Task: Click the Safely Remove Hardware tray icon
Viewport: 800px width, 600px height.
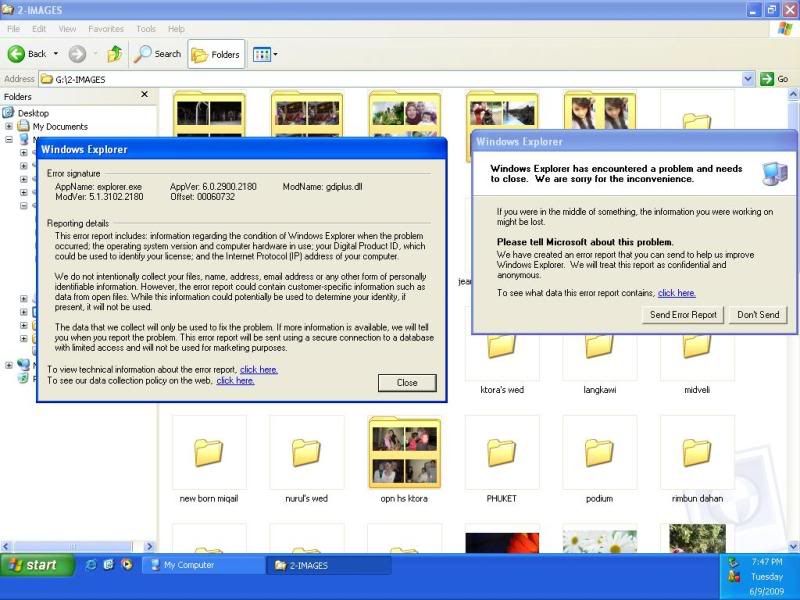Action: pos(733,562)
